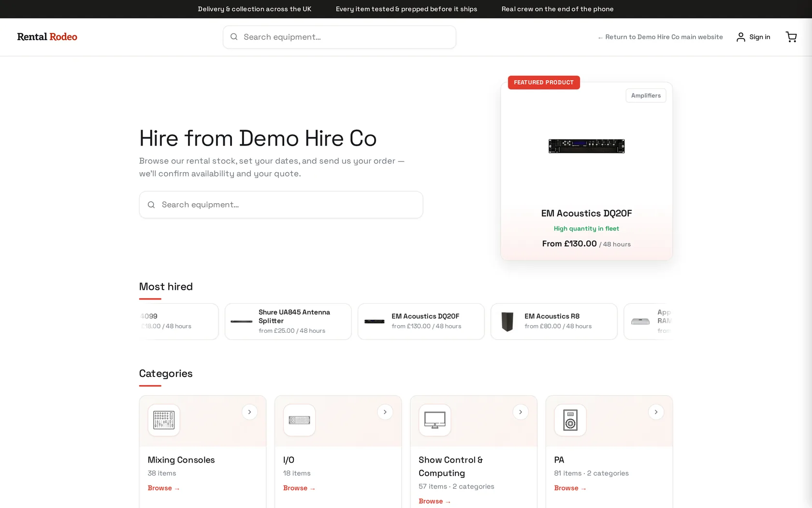The height and width of the screenshot is (508, 812).
Task: Click the Amplifiers category tag
Action: tap(646, 95)
